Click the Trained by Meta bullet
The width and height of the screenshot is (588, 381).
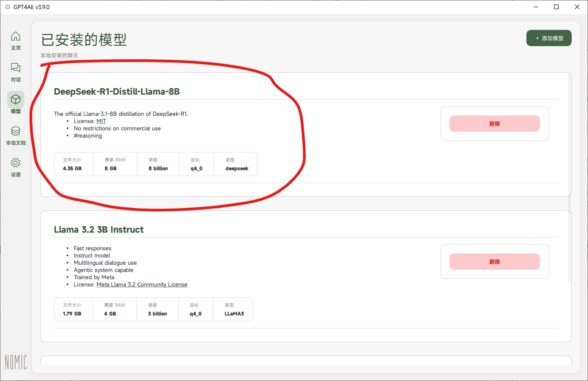[x=94, y=277]
